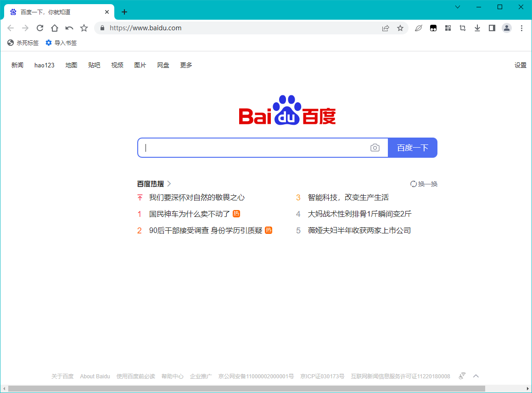Open 设置 menu at top right
532x393 pixels.
pyautogui.click(x=521, y=65)
